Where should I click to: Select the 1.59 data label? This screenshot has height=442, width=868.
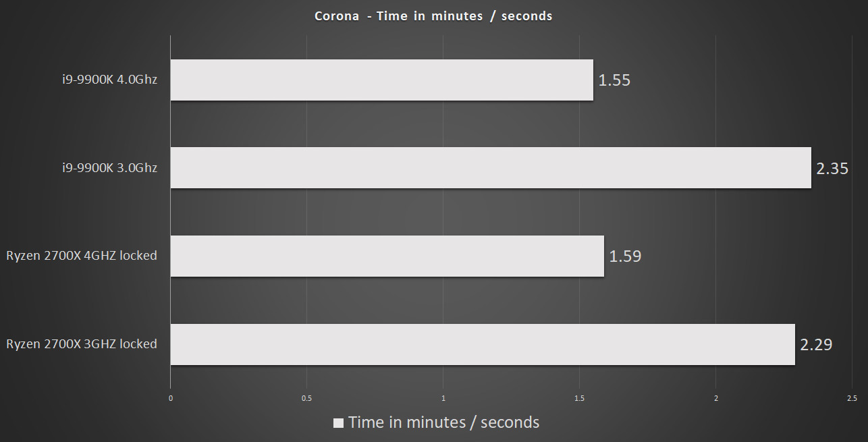point(625,256)
